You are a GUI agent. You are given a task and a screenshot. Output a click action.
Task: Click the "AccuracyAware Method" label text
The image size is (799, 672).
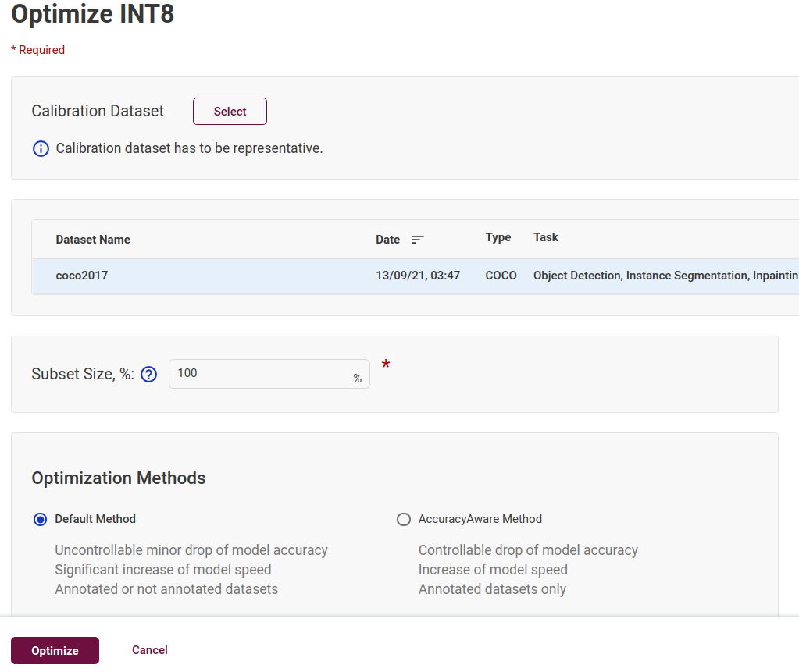pyautogui.click(x=480, y=519)
